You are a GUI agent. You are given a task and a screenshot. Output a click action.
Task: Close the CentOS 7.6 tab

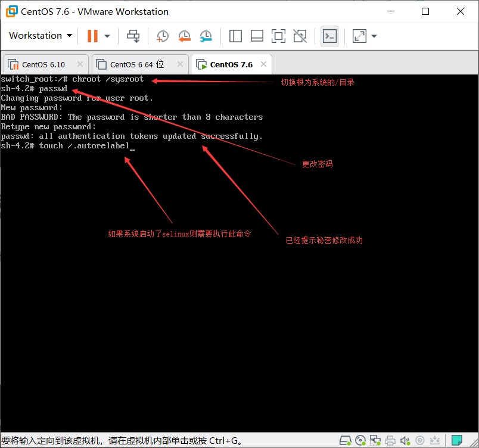click(264, 64)
